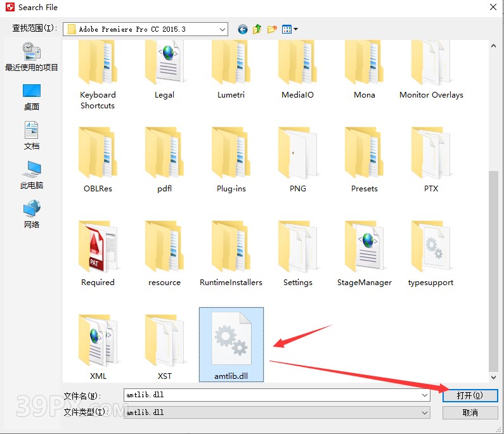The width and height of the screenshot is (504, 434).
Task: Expand the 文件类型 dropdown arrow
Action: [425, 412]
